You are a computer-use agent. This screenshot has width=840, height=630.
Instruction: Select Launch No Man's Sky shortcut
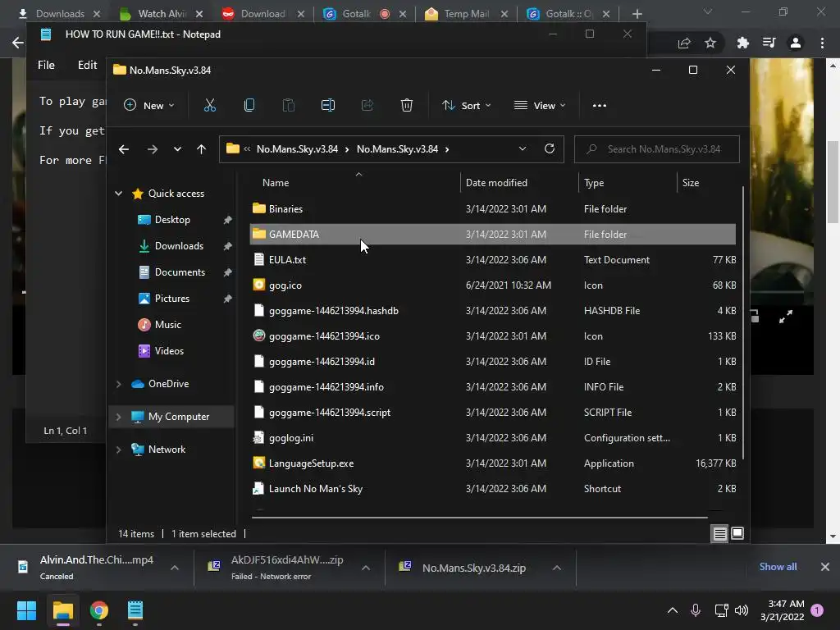click(x=493, y=489)
